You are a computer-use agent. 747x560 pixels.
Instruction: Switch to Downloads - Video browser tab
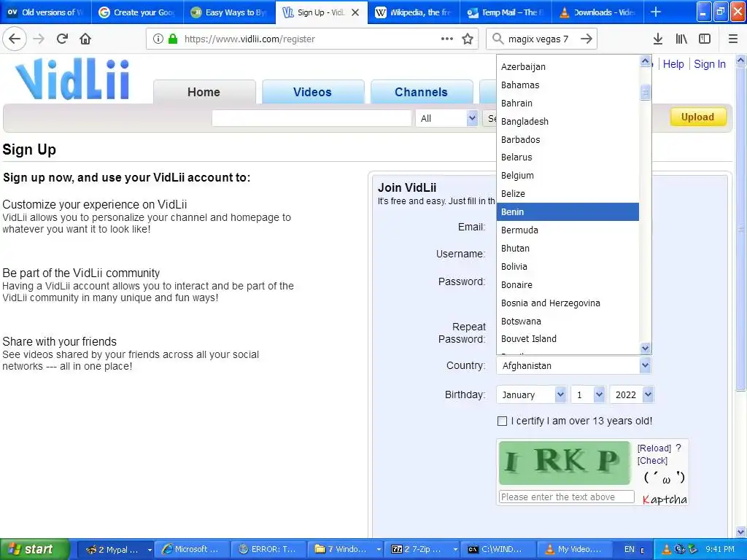[597, 12]
